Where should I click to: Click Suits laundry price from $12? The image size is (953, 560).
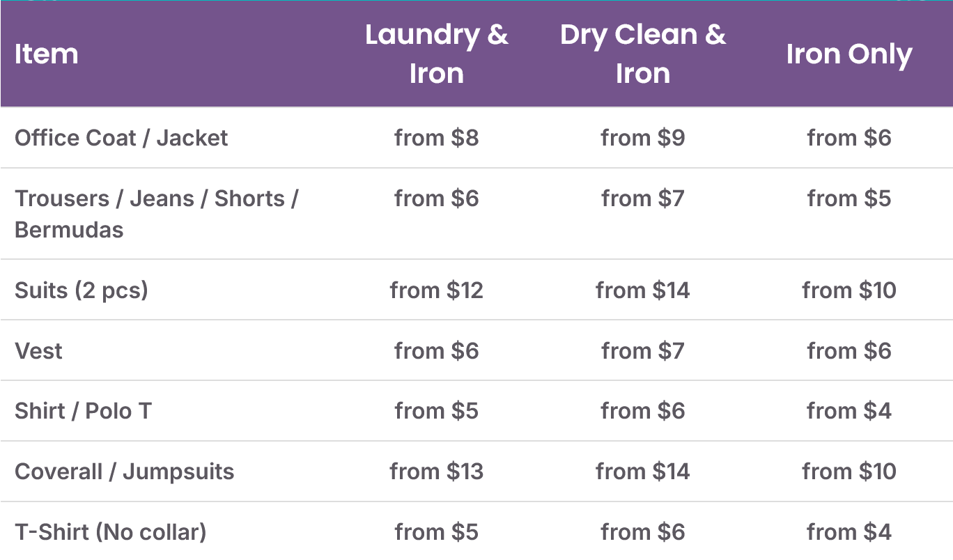pos(436,290)
